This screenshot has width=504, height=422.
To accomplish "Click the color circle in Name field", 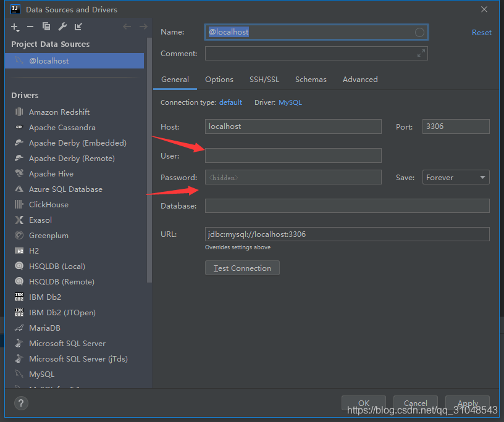I will click(419, 32).
